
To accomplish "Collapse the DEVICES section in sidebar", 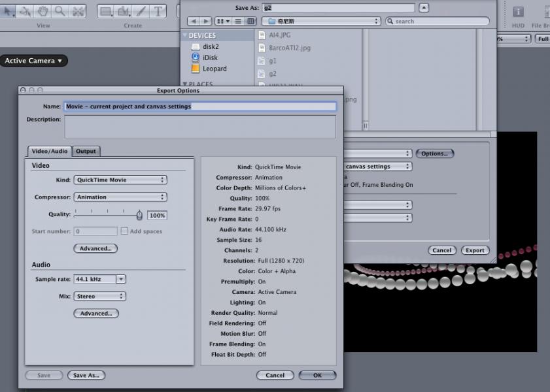I will pyautogui.click(x=185, y=36).
